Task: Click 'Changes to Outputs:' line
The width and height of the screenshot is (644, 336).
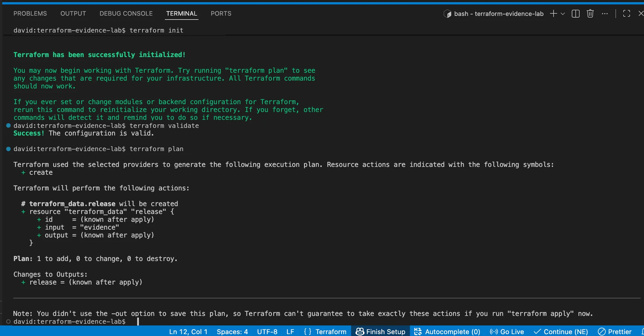Action: click(x=51, y=274)
